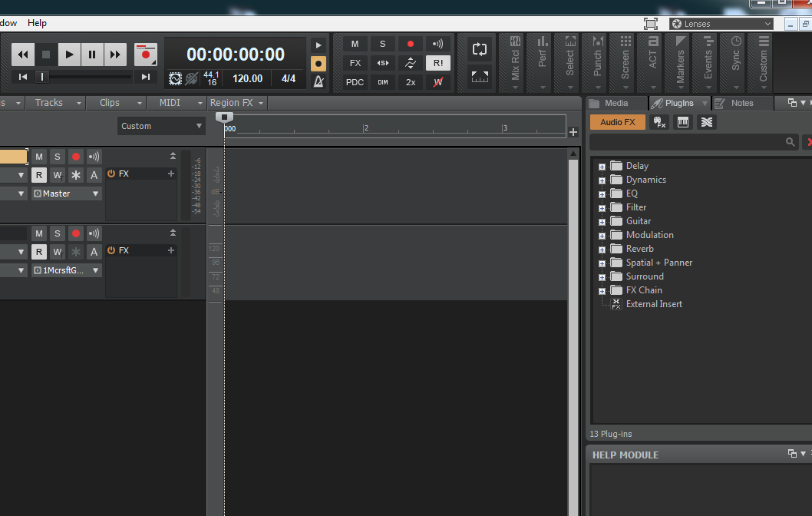
Task: Open the Custom track control dropdown
Action: (x=161, y=126)
